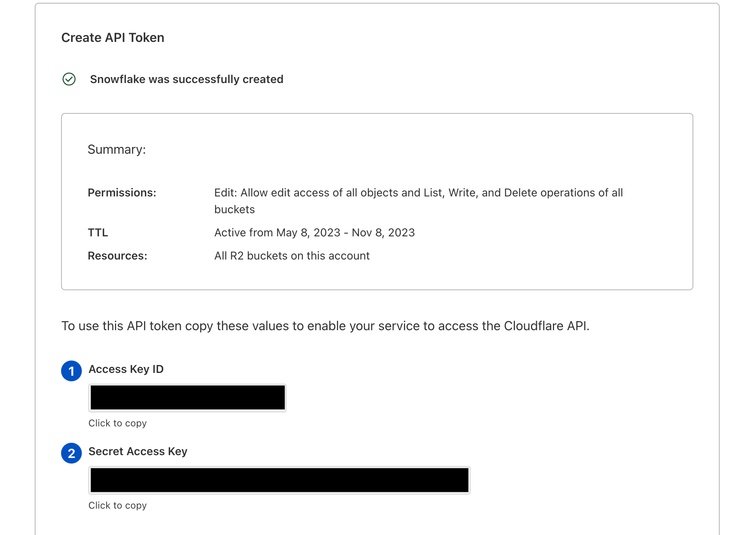Click the blue step 1 badge
The width and height of the screenshot is (756, 535).
(71, 371)
